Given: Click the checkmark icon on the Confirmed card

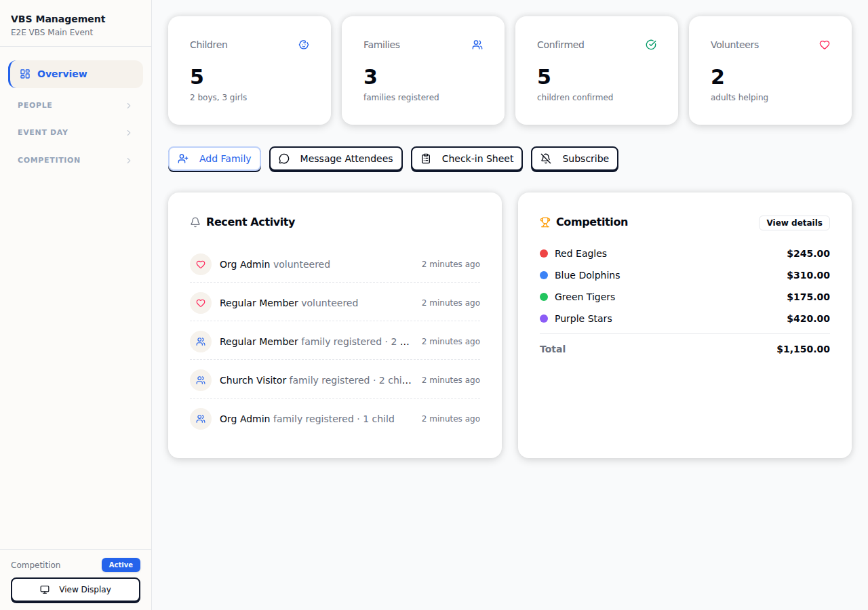Looking at the screenshot, I should pyautogui.click(x=651, y=45).
